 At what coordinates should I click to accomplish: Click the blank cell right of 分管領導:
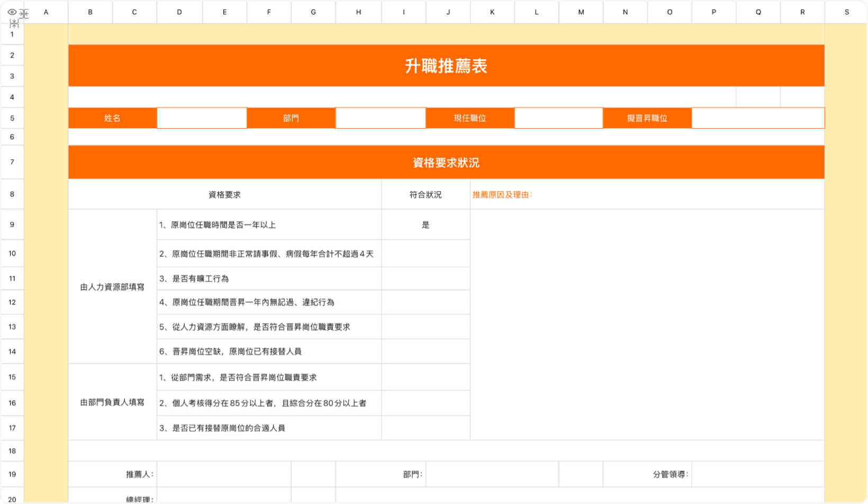click(x=758, y=474)
